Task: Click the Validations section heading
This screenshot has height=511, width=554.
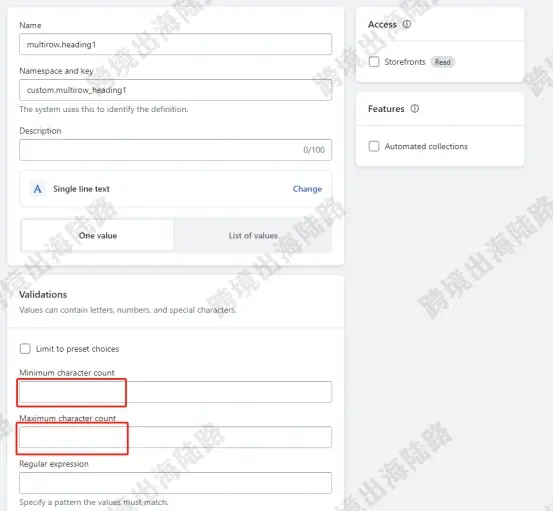Action: point(43,294)
